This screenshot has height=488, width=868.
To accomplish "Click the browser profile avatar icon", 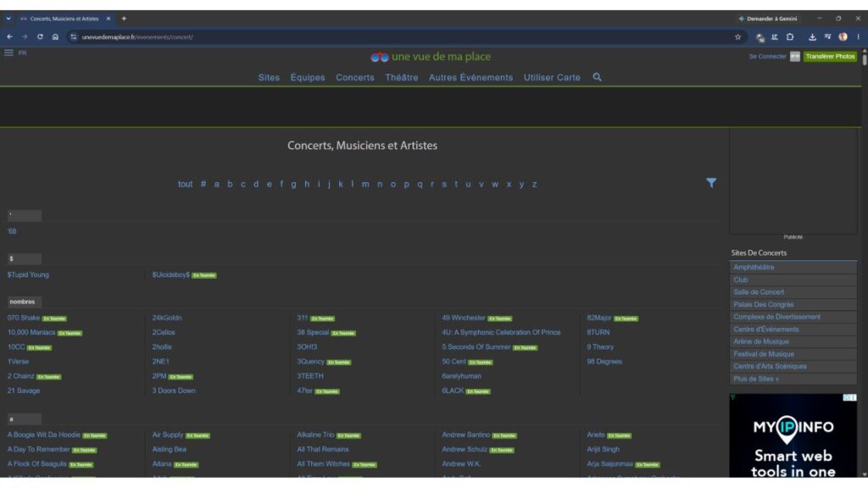I will (843, 37).
